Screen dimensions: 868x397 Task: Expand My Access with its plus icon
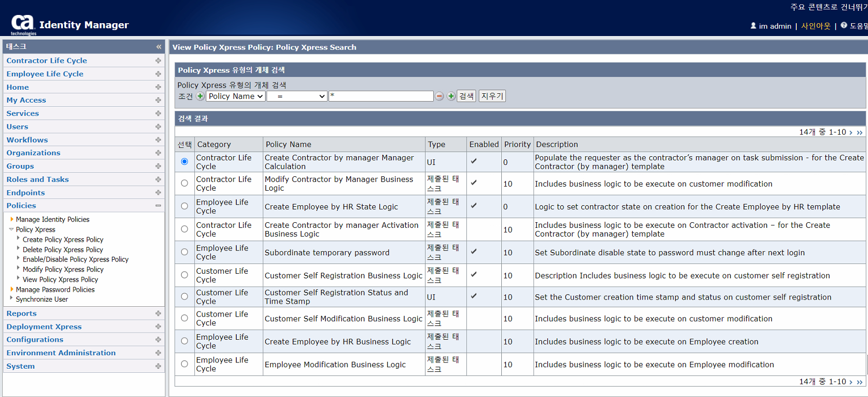pos(158,101)
